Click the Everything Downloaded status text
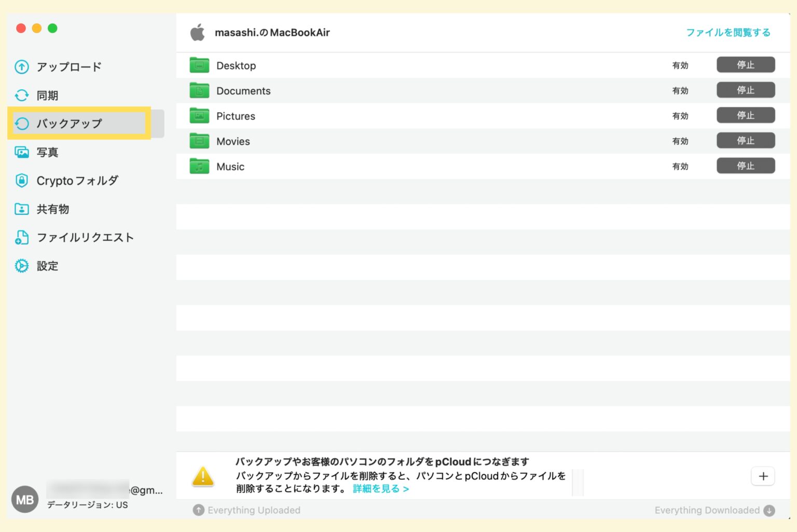Screen dimensions: 797x532 (x=707, y=510)
